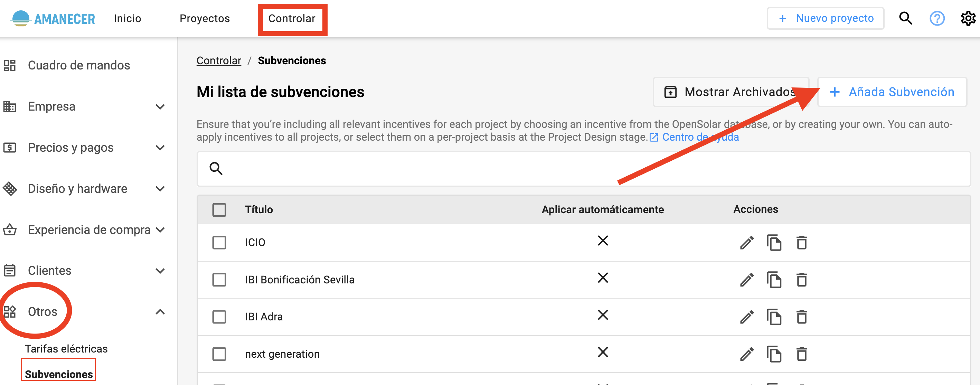Image resolution: width=980 pixels, height=385 pixels.
Task: Duplicate the next generation incentive
Action: point(774,354)
